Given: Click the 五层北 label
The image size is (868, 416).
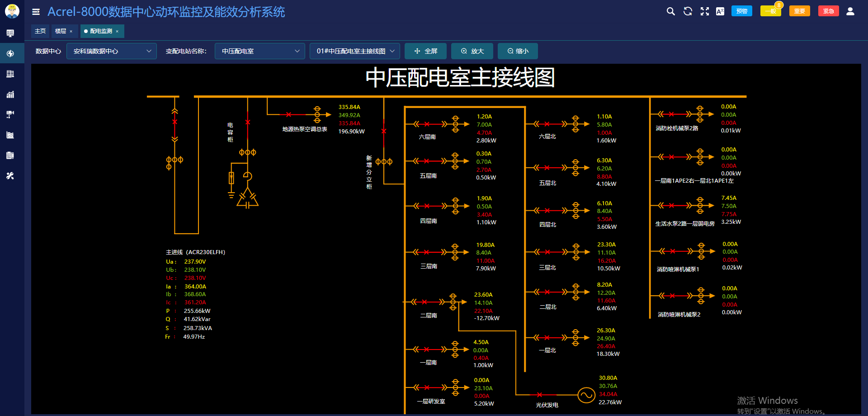Looking at the screenshot, I should [547, 183].
